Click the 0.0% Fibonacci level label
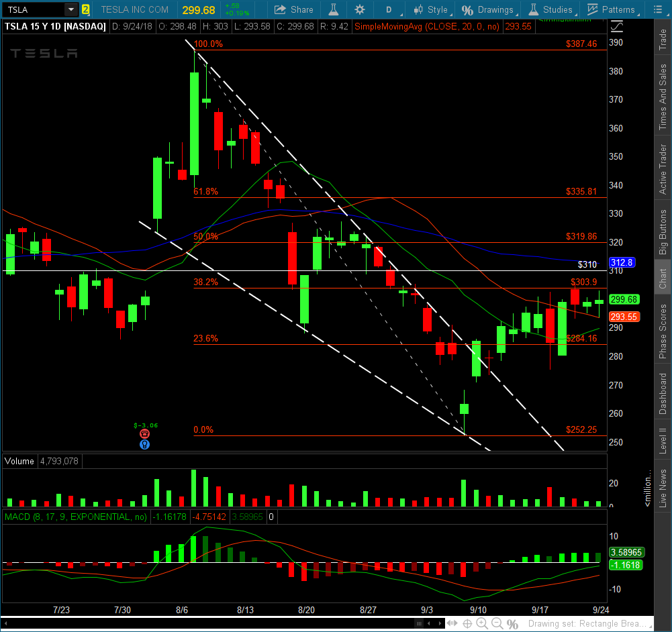 click(203, 429)
